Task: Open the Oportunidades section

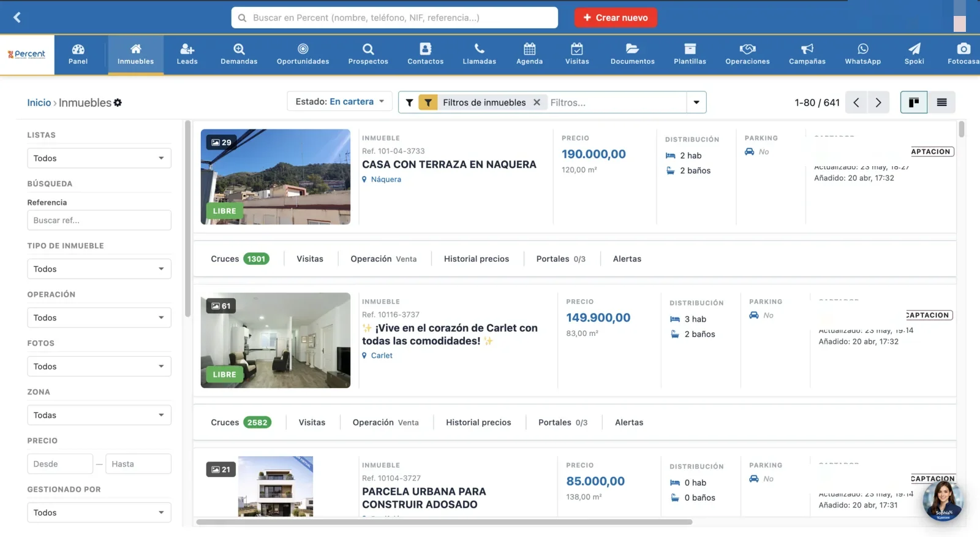Action: (303, 54)
